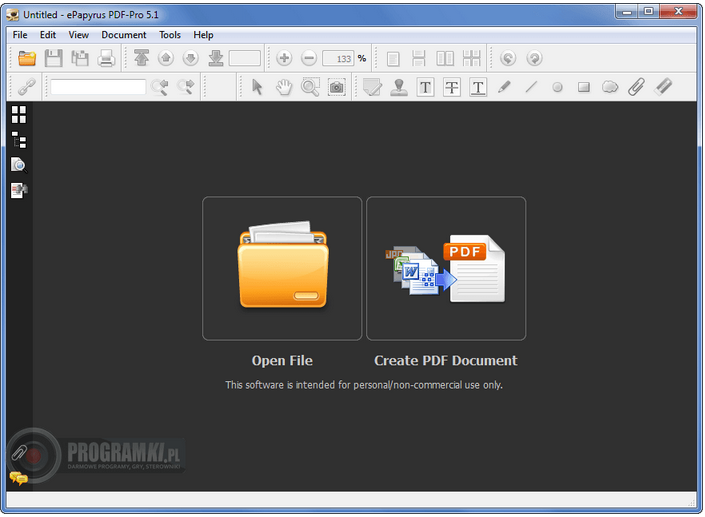The image size is (705, 517).
Task: Maximize the ePapyrus PDF-Pro window
Action: tap(648, 11)
